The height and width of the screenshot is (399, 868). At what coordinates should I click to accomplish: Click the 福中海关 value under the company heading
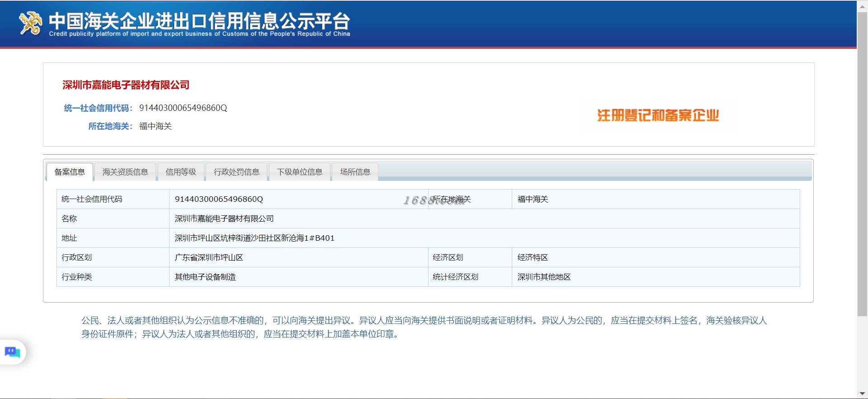click(x=156, y=126)
